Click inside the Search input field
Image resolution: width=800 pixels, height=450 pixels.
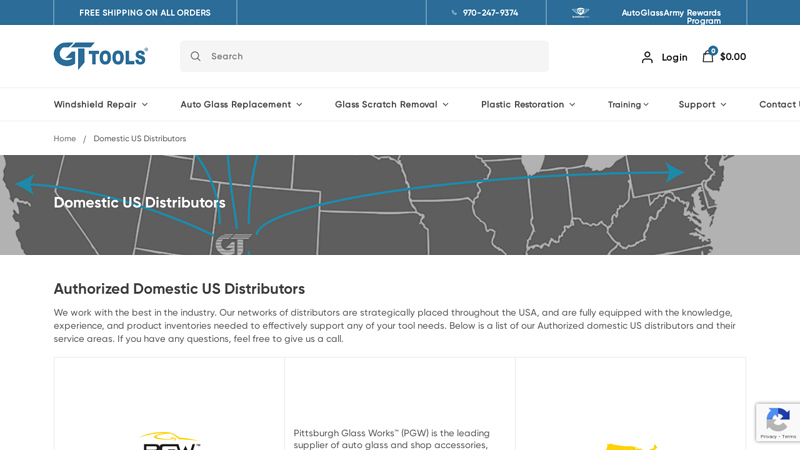pyautogui.click(x=364, y=56)
